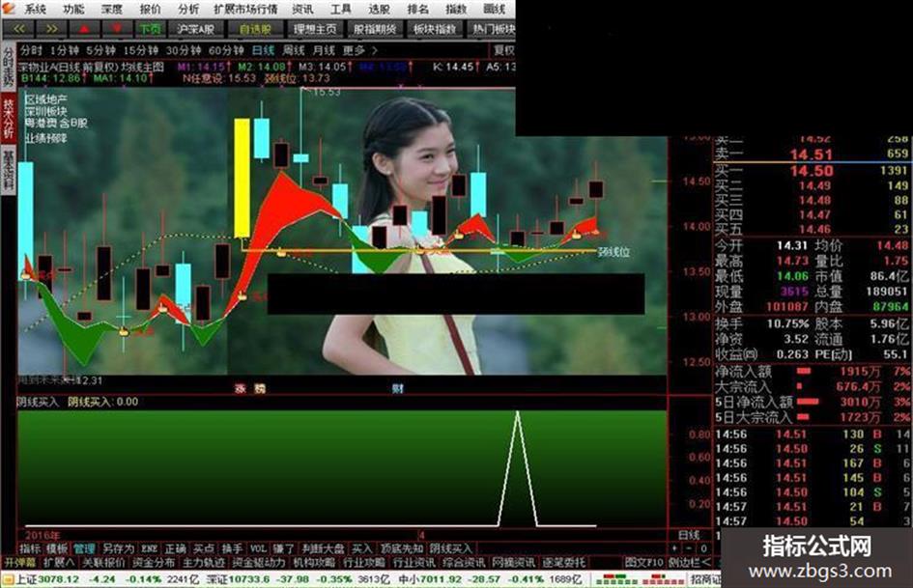Open the 关联报价 panel tab

(103, 562)
